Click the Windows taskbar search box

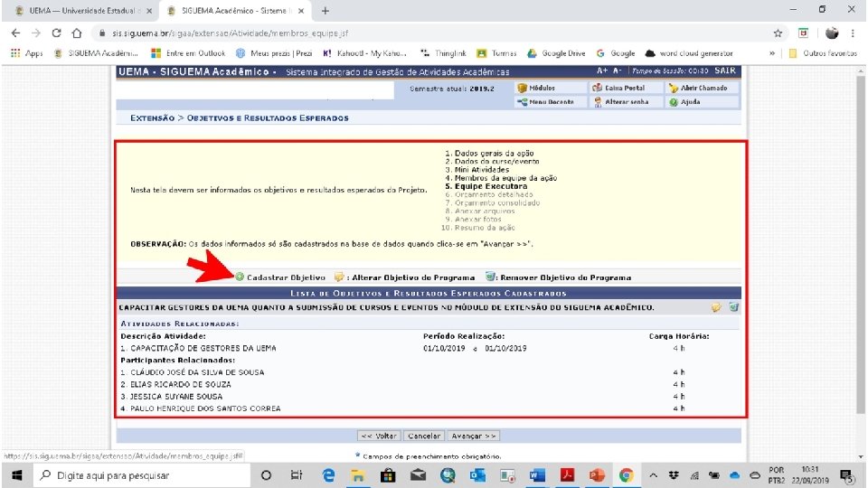142,475
